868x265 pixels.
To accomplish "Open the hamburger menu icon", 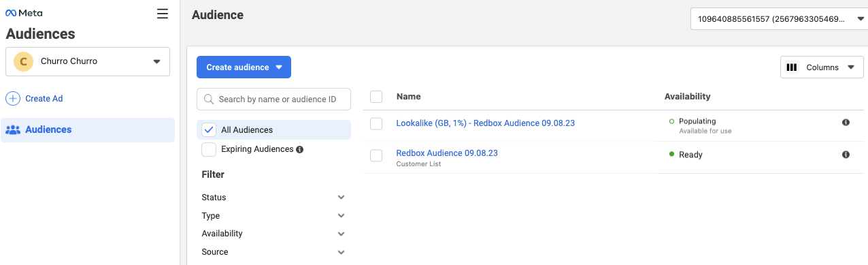I will [x=162, y=13].
